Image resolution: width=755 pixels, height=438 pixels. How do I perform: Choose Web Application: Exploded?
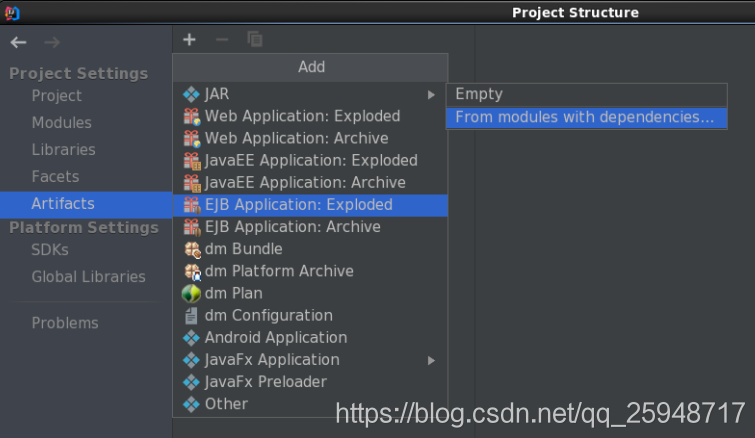(310, 116)
